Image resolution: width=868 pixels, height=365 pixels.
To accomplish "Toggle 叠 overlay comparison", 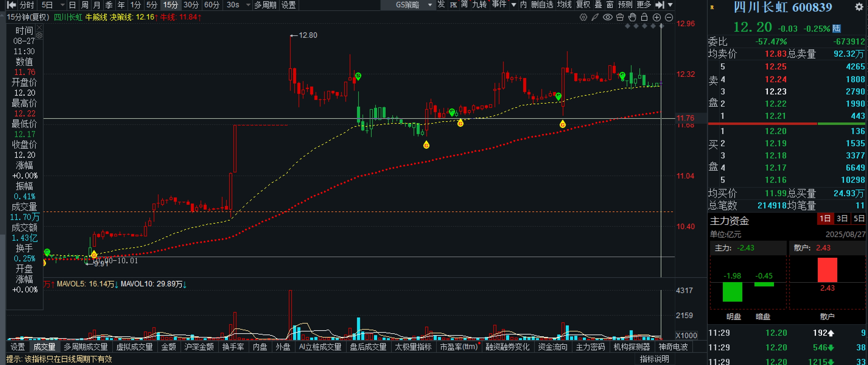I will pyautogui.click(x=598, y=5).
